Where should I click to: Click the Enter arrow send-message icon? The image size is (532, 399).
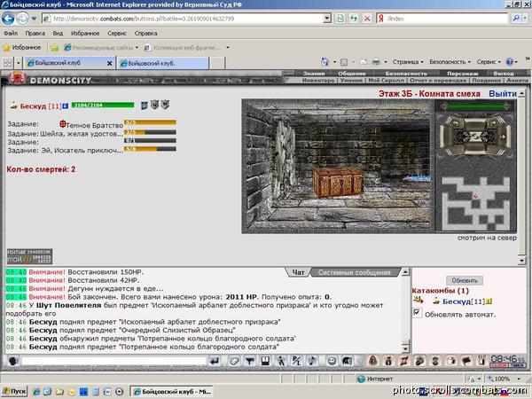(x=215, y=361)
